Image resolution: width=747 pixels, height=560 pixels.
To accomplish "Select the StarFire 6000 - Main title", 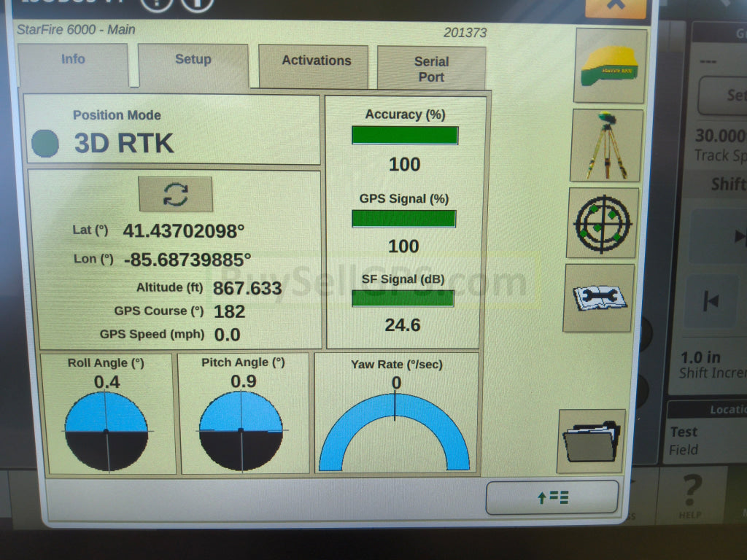I will coord(76,29).
